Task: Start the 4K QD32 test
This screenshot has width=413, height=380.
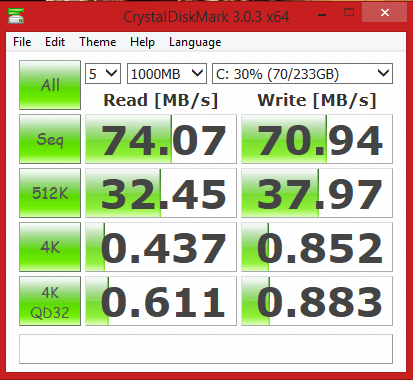Action: 50,301
